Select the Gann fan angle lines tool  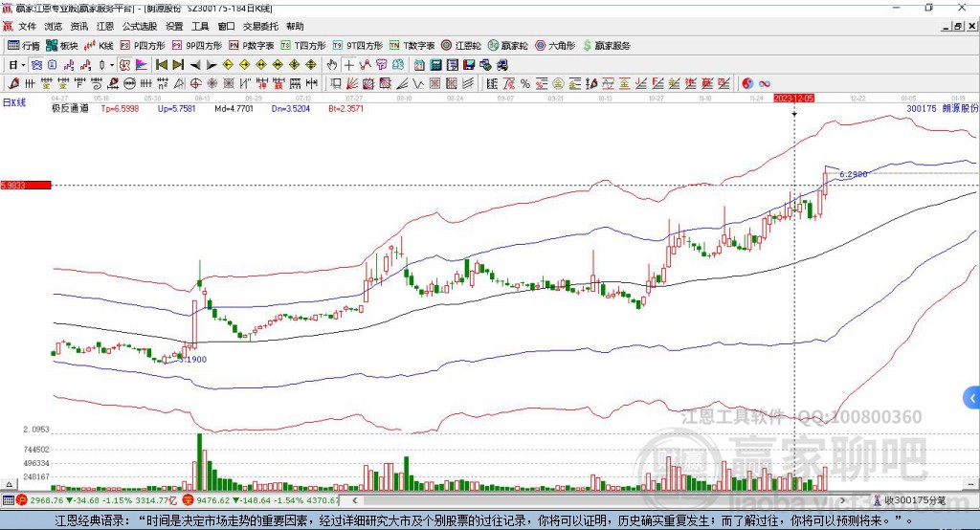(x=351, y=83)
